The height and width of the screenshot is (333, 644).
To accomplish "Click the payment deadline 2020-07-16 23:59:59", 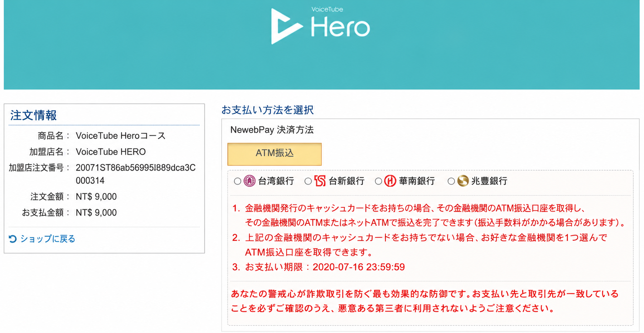I will 359,267.
